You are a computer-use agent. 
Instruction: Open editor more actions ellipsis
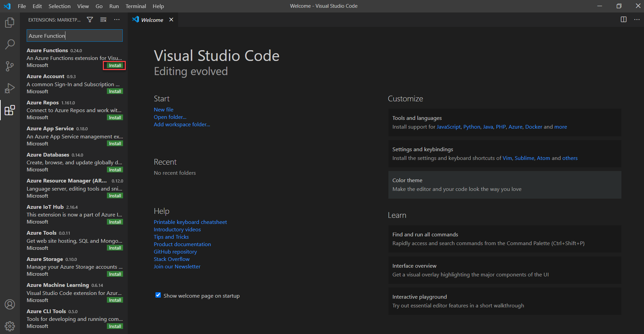tap(637, 20)
